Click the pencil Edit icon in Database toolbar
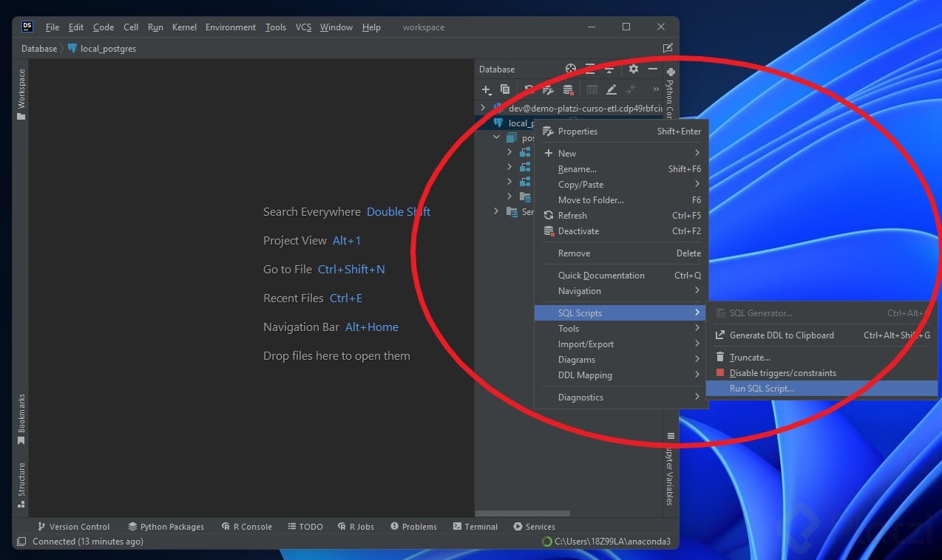Viewport: 942px width, 560px height. [611, 89]
